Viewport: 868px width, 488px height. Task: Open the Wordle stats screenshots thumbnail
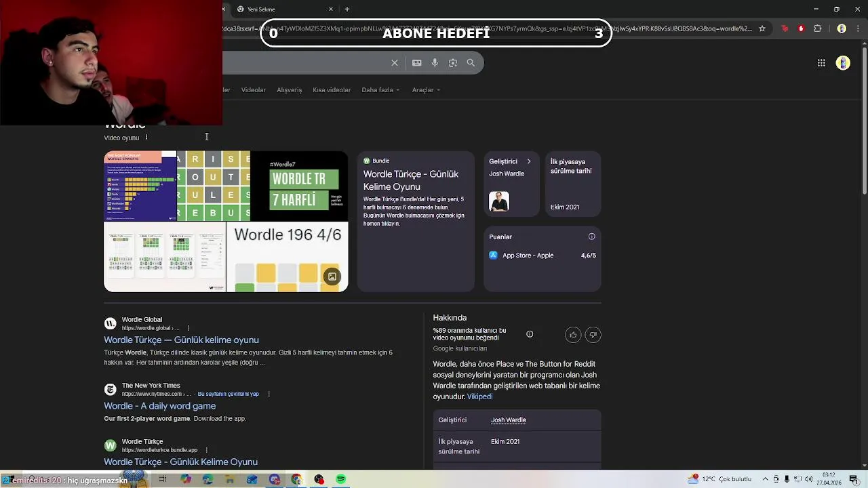pyautogui.click(x=165, y=257)
